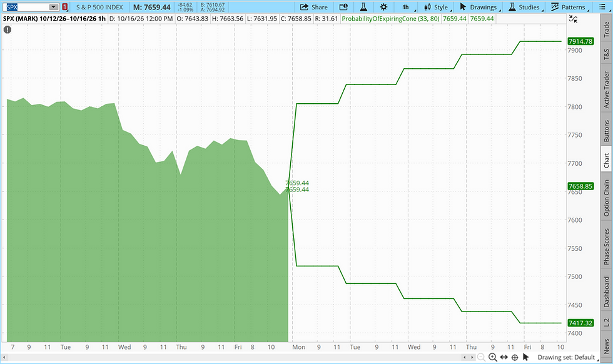Expand the SPX symbol dropdown arrow
613x364 pixels.
[54, 7]
